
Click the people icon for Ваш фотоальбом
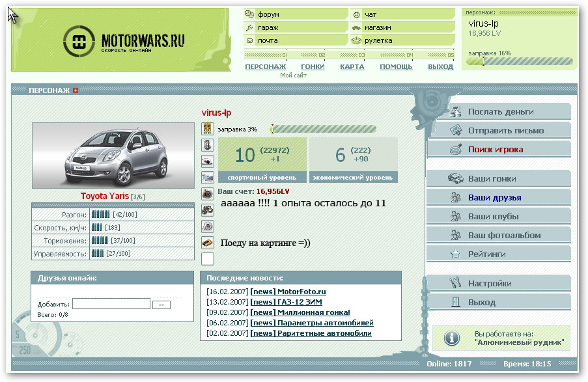coord(456,235)
